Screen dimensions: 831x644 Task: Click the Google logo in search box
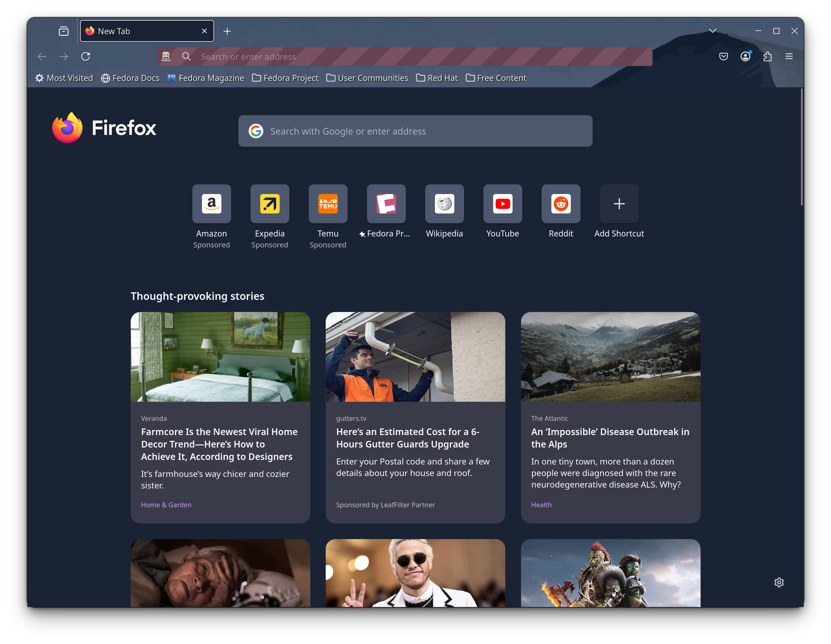pos(256,131)
